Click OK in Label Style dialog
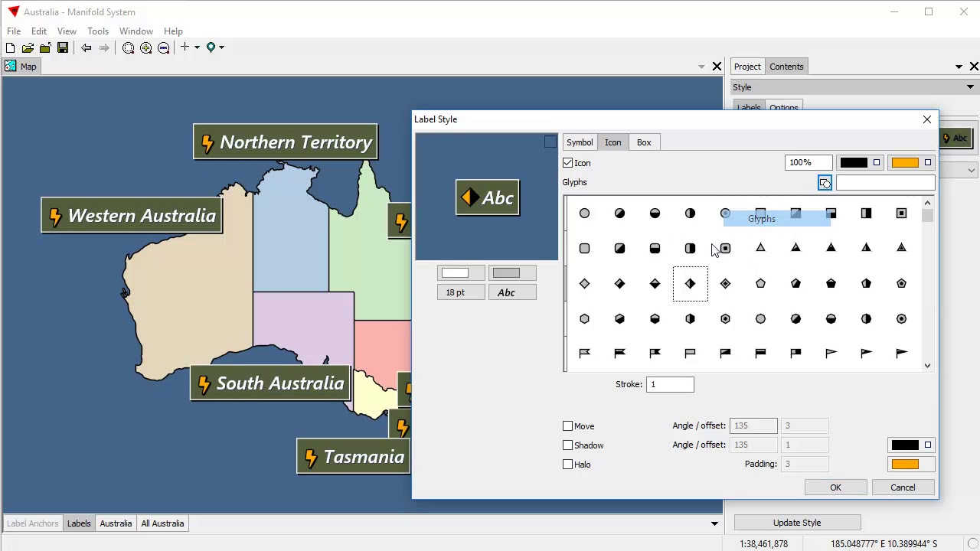Viewport: 980px width, 551px height. coord(835,487)
